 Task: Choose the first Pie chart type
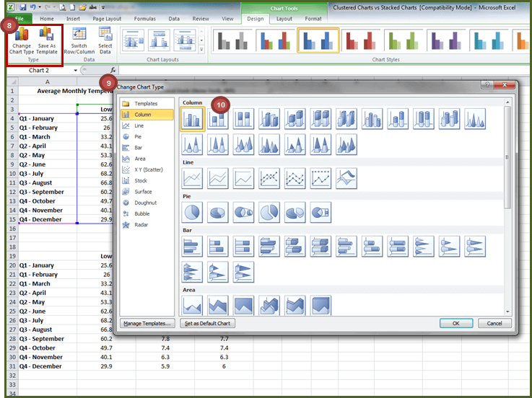click(x=193, y=212)
